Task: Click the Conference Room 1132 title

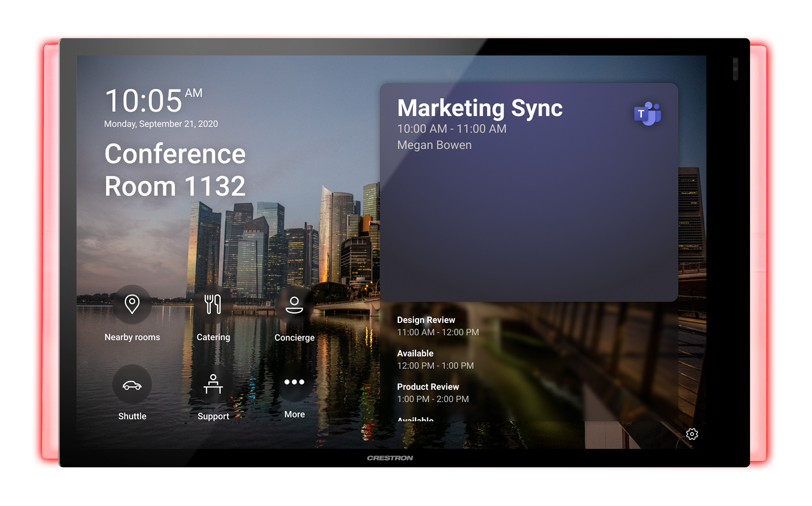Action: 175,170
